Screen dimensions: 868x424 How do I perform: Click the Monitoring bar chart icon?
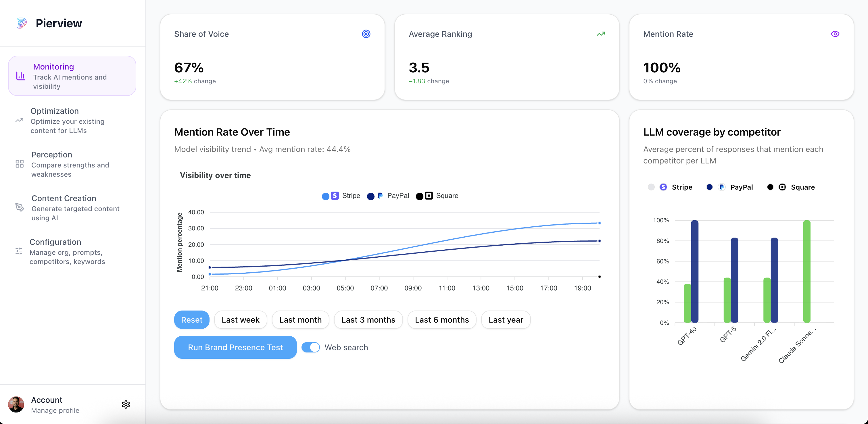point(21,76)
